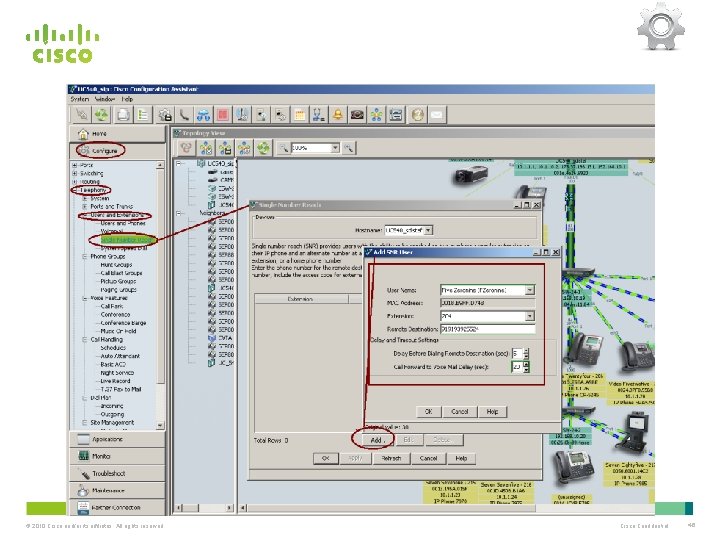
Task: Click Refresh in Single Number Reach window
Action: 391,458
